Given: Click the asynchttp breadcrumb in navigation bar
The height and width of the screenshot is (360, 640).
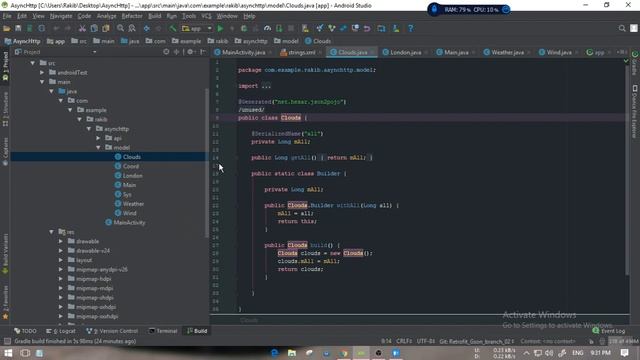Looking at the screenshot, I should pyautogui.click(x=251, y=41).
